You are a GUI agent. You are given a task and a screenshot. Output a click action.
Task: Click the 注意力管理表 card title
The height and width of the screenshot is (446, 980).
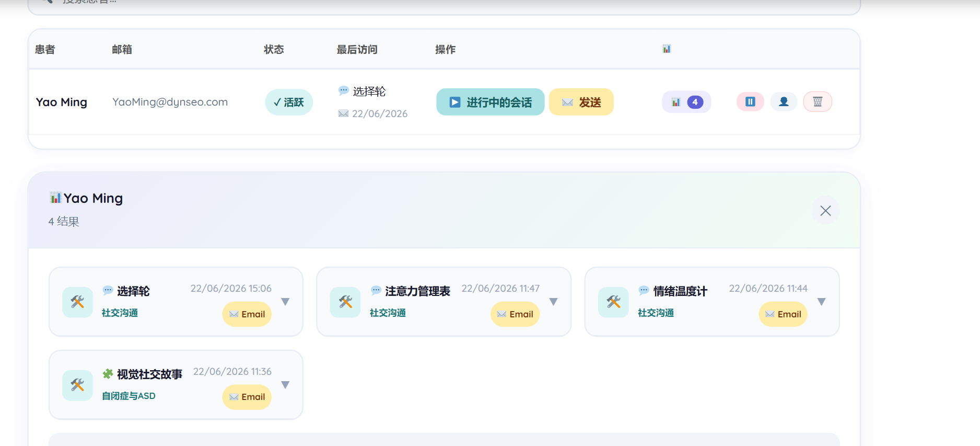coord(417,291)
